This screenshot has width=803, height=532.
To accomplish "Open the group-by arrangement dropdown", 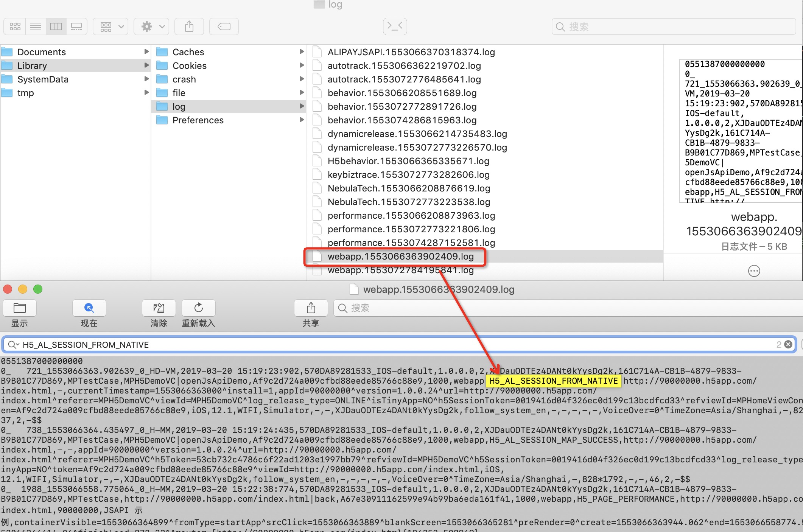I will point(111,26).
